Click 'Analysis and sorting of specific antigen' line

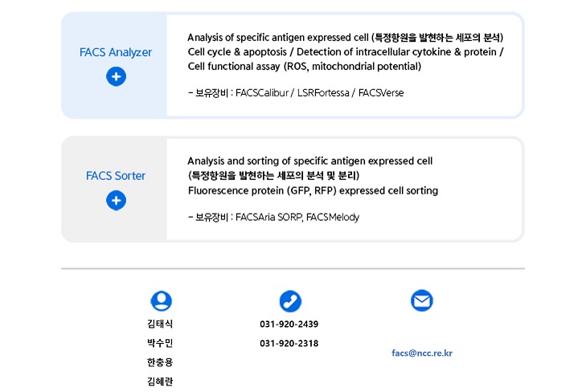coord(309,161)
